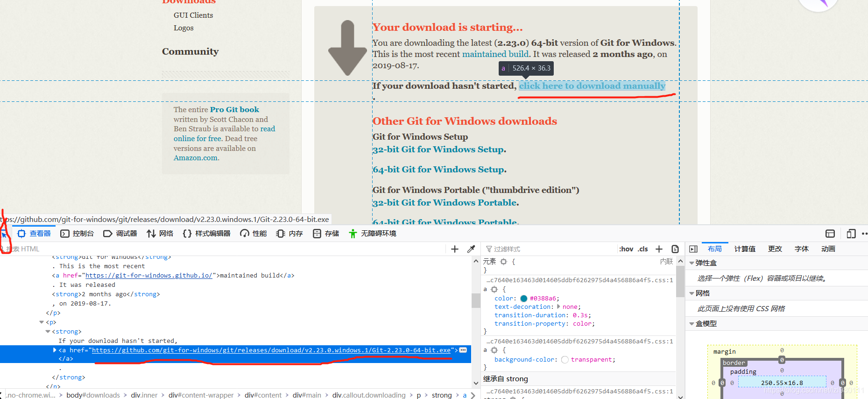Expand the text-decoration property arrow

pyautogui.click(x=558, y=307)
